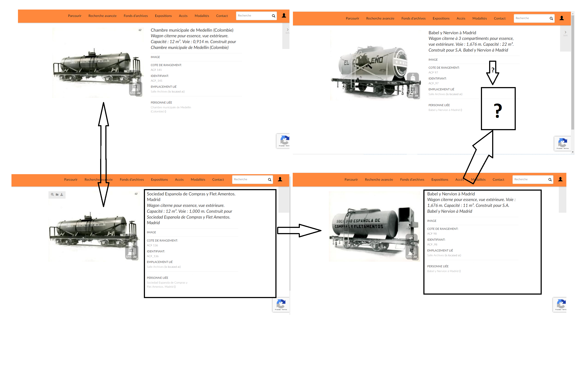Open Expositions on the ACF 98 page
The width and height of the screenshot is (588, 365).
pos(440,180)
